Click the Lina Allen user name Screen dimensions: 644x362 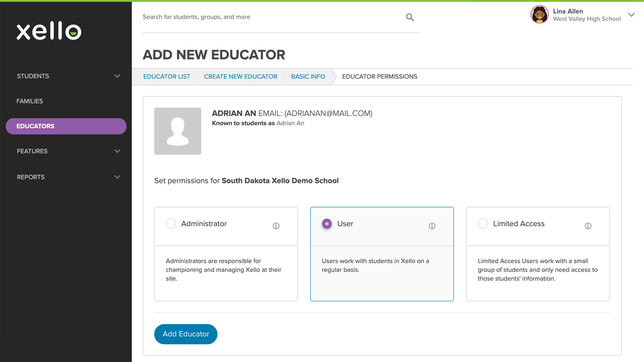(x=568, y=11)
